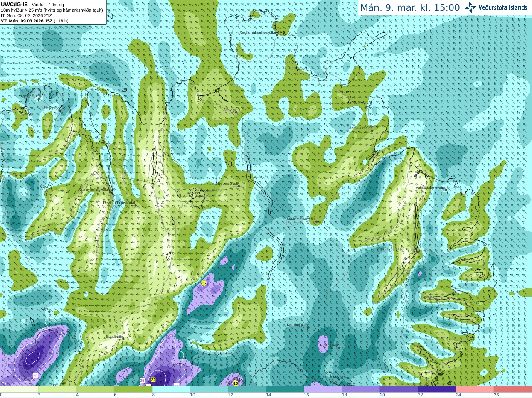Select the Mývatnsöræfi station label
532x398 pixels.
pos(227,183)
